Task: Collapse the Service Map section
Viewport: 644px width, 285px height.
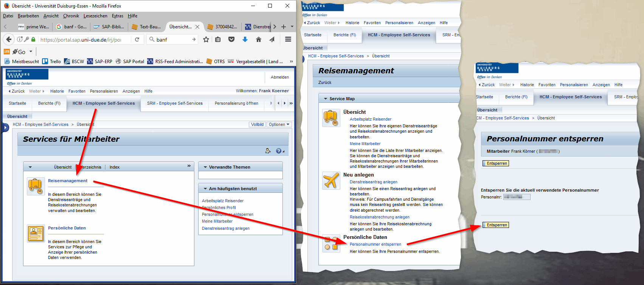Action: pos(325,99)
